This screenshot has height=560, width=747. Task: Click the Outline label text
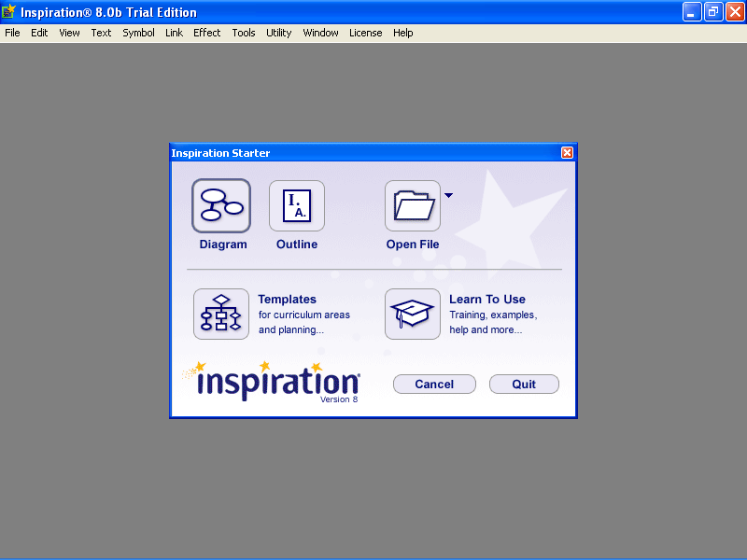tap(297, 245)
